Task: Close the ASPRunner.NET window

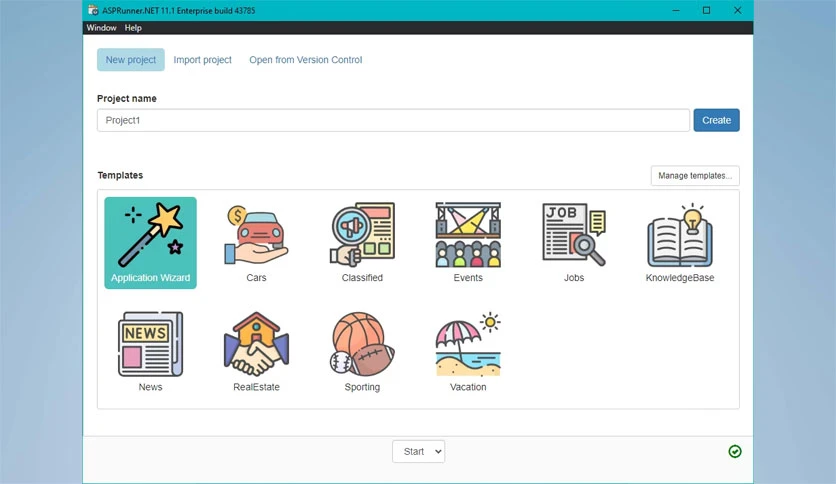Action: click(737, 10)
